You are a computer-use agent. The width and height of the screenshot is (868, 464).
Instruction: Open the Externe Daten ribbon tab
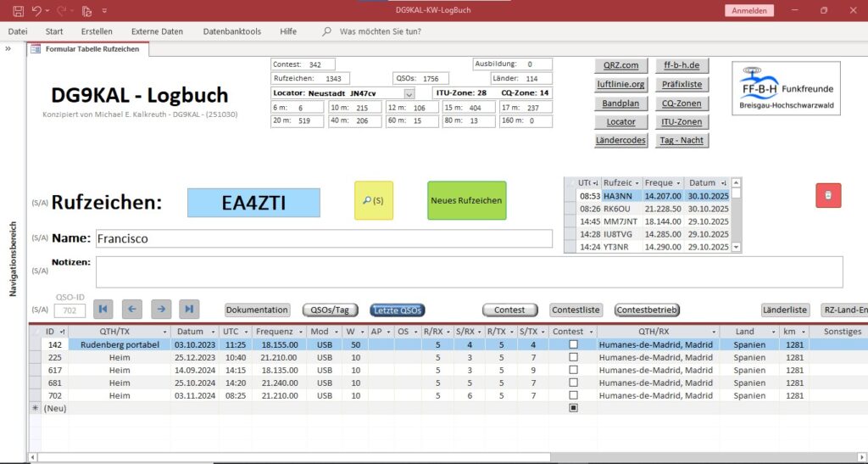157,31
